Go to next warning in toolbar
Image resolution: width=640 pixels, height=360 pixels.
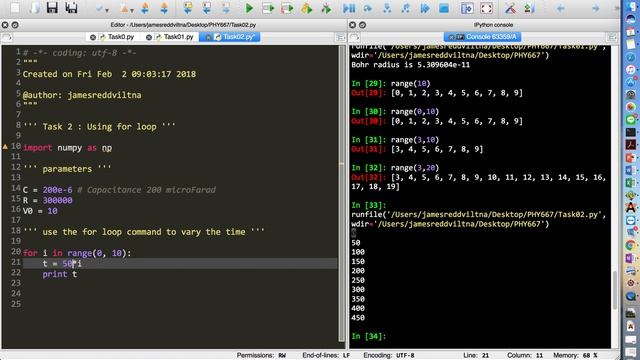pos(164,8)
